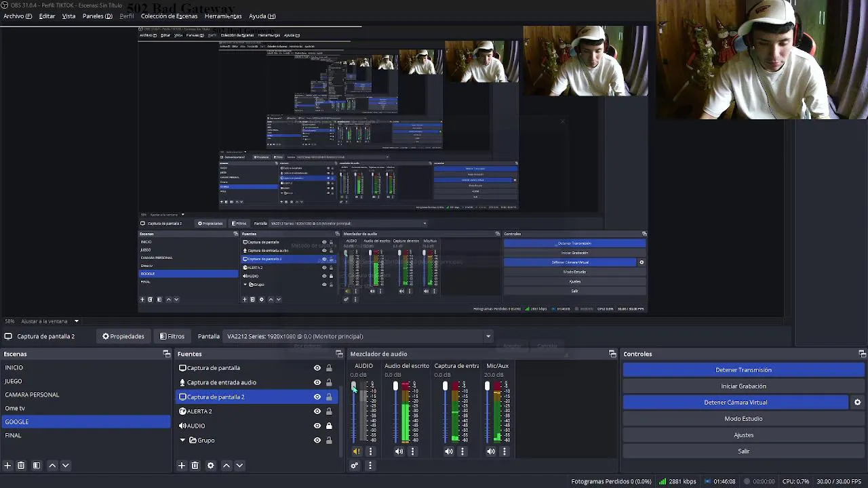The image size is (868, 488).
Task: Open the Colección de Escenas menu
Action: (x=169, y=16)
